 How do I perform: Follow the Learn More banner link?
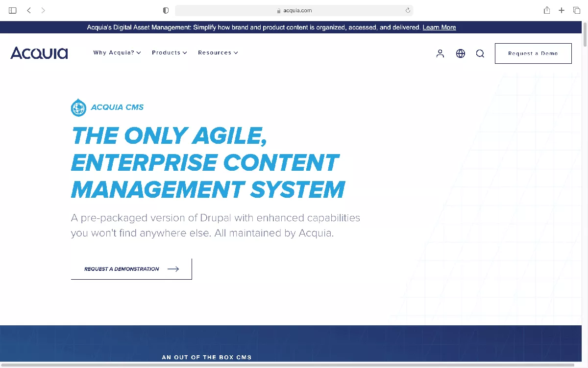(x=439, y=27)
